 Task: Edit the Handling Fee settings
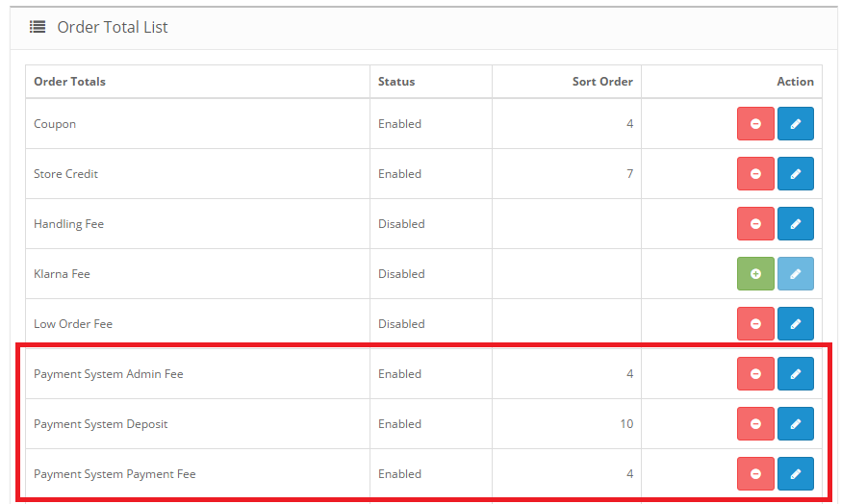click(x=795, y=224)
